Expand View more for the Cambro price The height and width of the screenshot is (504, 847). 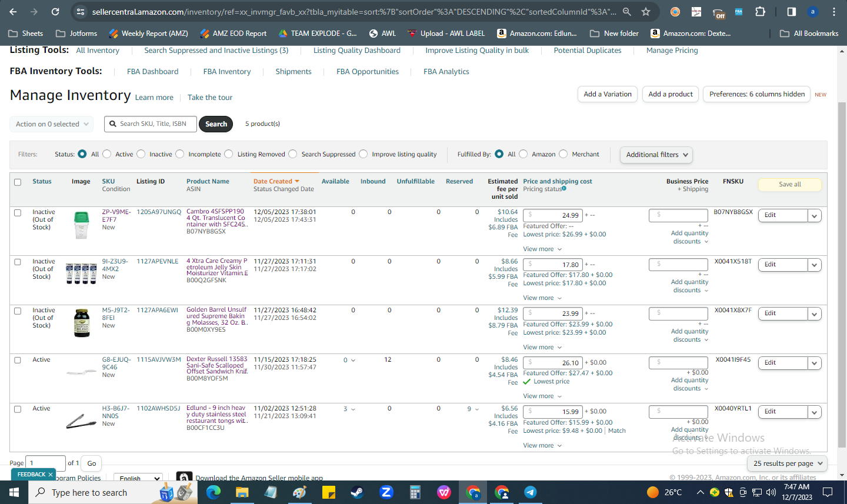[x=542, y=249]
